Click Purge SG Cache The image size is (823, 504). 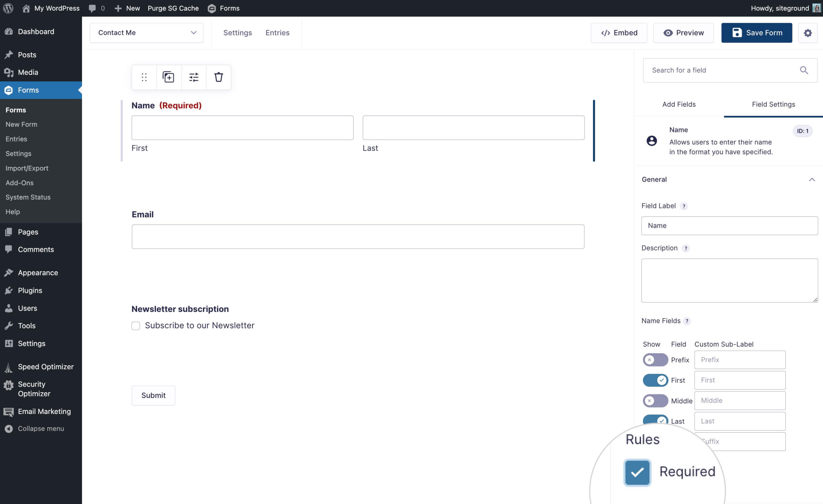173,8
